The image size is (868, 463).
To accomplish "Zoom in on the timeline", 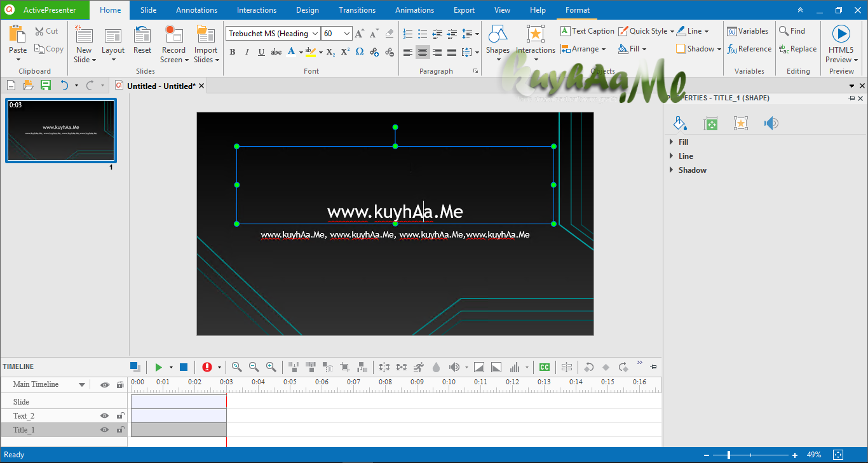I will pos(271,366).
